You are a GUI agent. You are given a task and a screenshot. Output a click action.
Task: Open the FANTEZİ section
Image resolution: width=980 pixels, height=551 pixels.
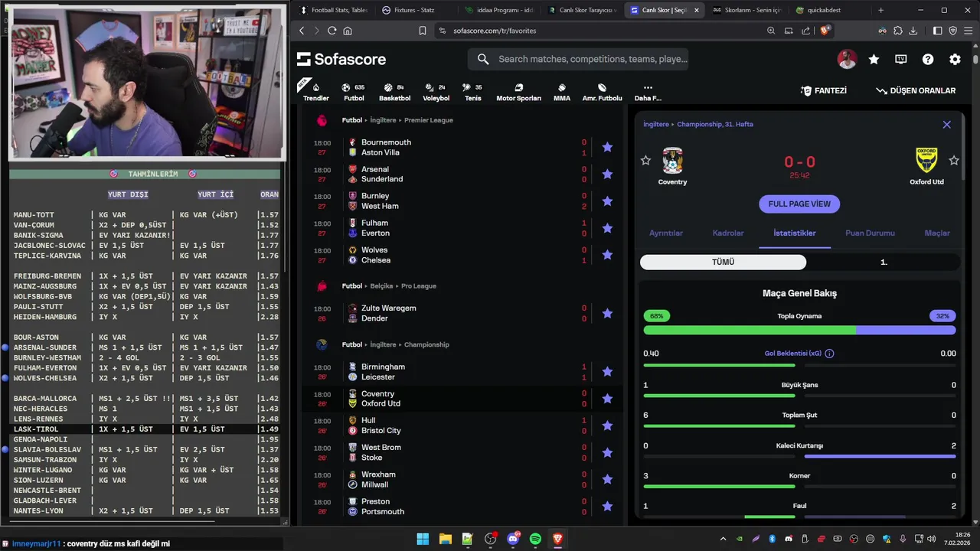824,90
